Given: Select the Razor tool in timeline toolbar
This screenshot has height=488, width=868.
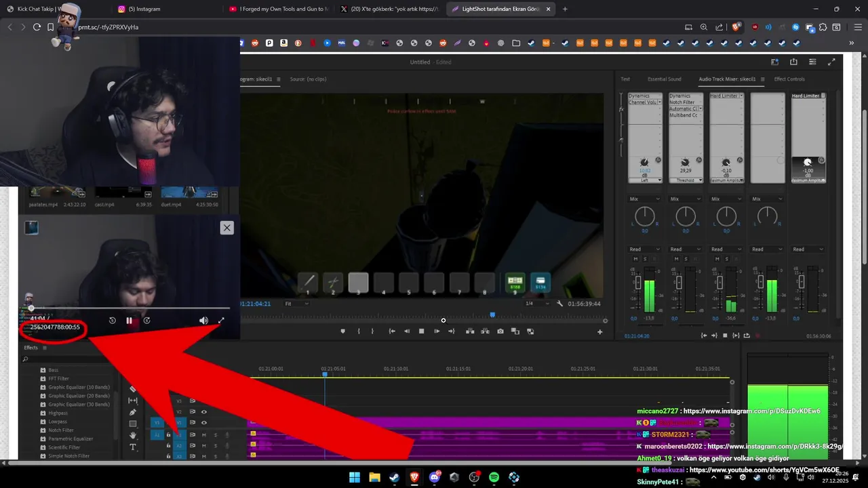Looking at the screenshot, I should click(x=133, y=389).
